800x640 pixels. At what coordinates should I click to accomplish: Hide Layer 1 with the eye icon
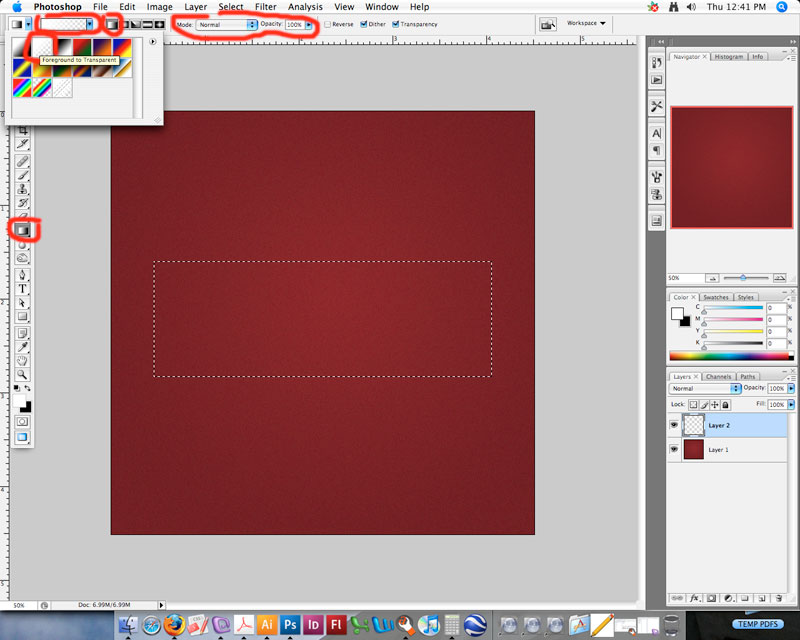[x=672, y=450]
